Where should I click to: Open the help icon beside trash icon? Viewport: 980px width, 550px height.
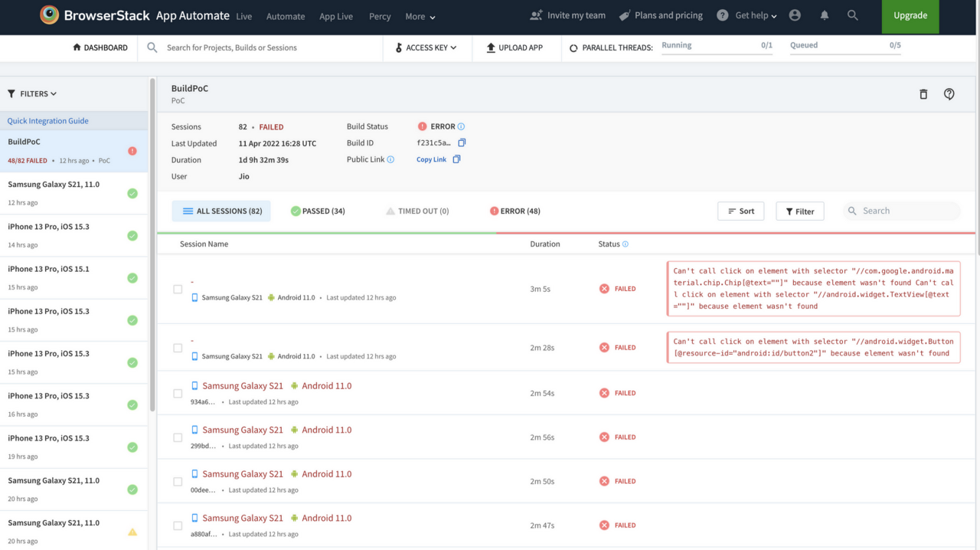pyautogui.click(x=949, y=93)
